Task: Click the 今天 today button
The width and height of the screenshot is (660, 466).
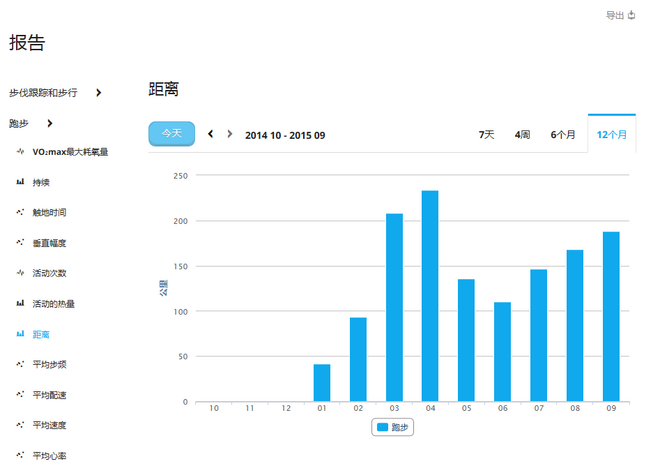Action: point(171,134)
